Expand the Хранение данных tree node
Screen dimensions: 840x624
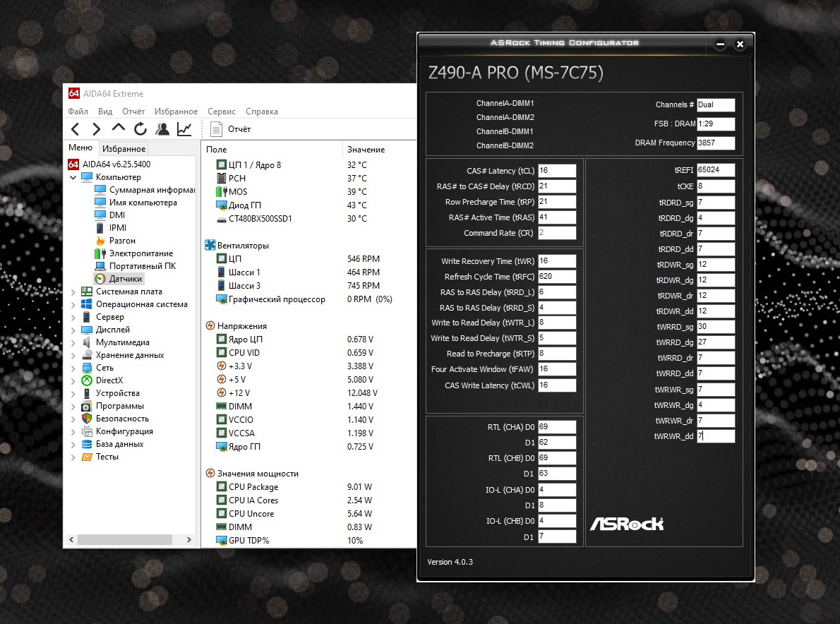coord(73,356)
